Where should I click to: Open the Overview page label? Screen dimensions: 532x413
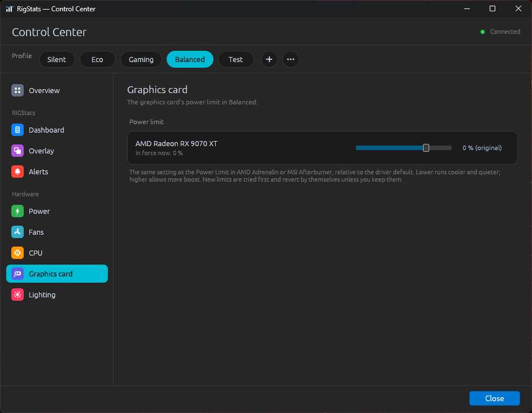[44, 90]
